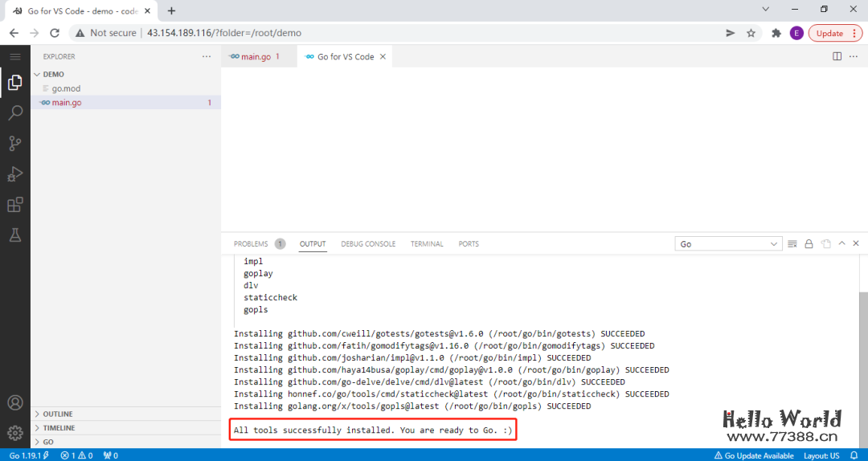Open the hamburger application menu
Viewport: 868px width, 461px height.
pos(15,56)
